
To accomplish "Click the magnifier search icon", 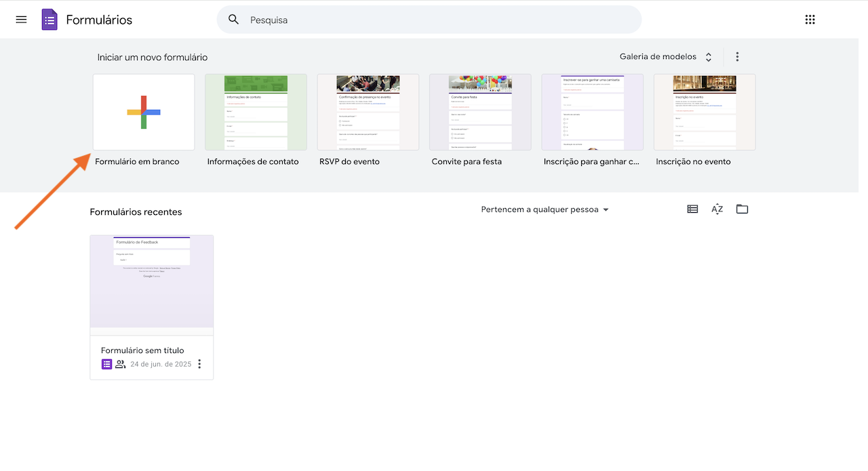I will click(x=234, y=20).
